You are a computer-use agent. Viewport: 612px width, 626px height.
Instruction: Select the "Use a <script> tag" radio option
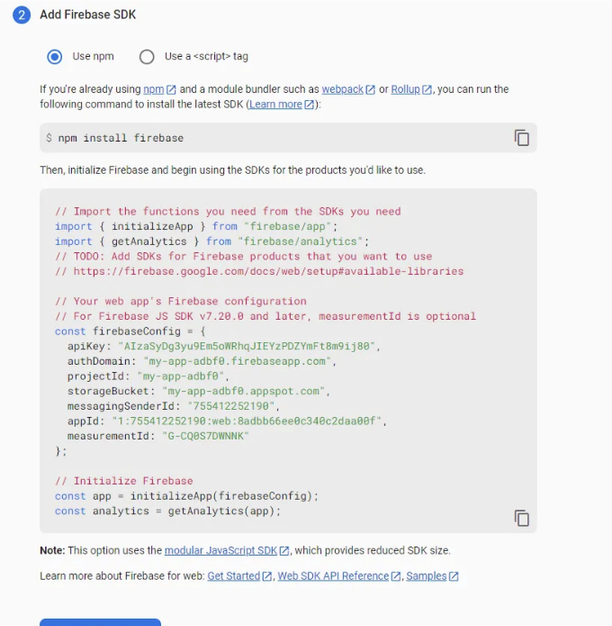coord(147,57)
